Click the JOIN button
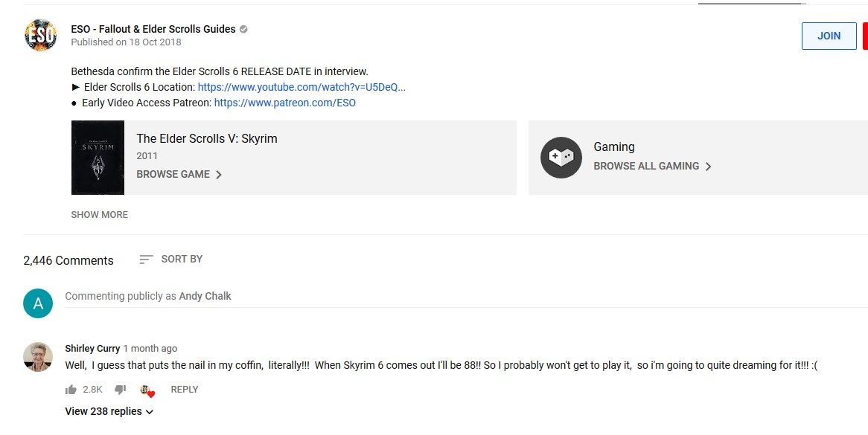Image resolution: width=868 pixels, height=435 pixels. pyautogui.click(x=829, y=36)
